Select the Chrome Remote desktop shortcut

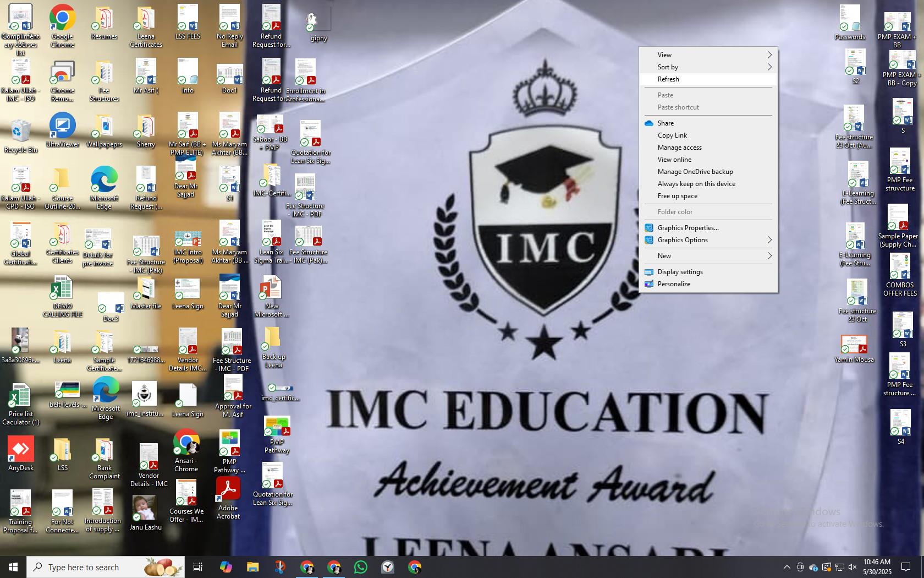coord(62,81)
